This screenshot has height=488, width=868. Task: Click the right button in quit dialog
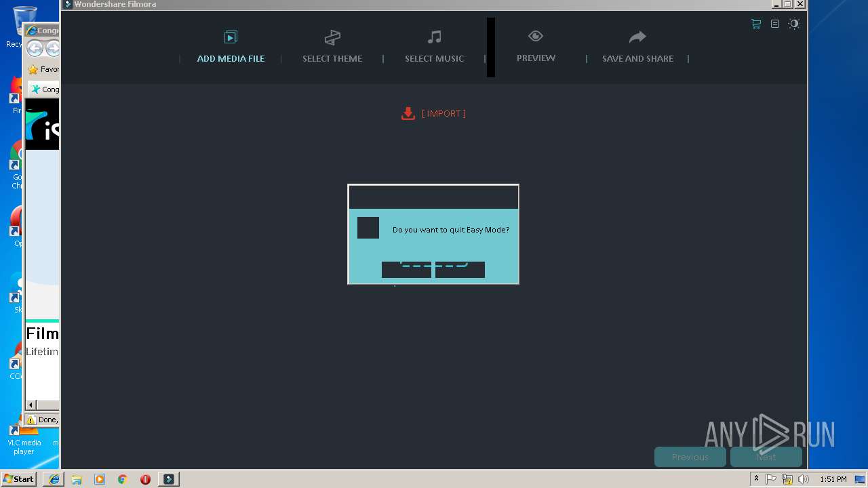tap(460, 270)
